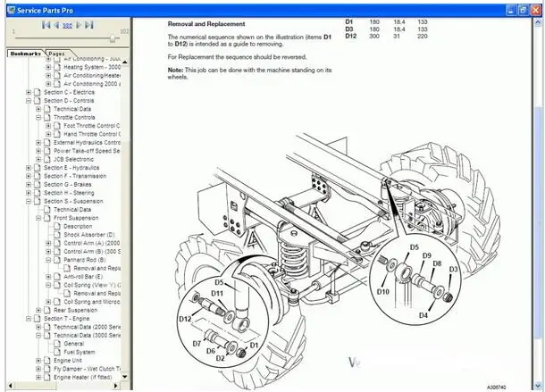
Task: Collapse the Panhard Rod (B) node
Action: pos(48,260)
